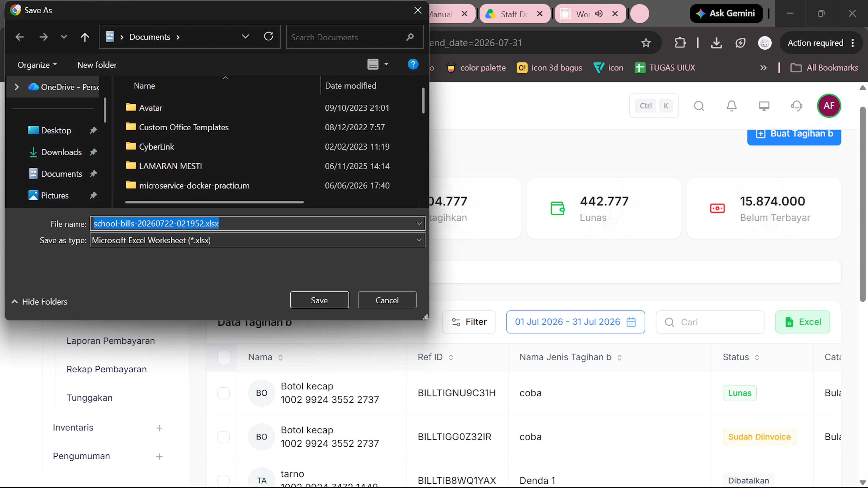The height and width of the screenshot is (488, 868).
Task: Open notifications bell icon
Action: tap(731, 106)
